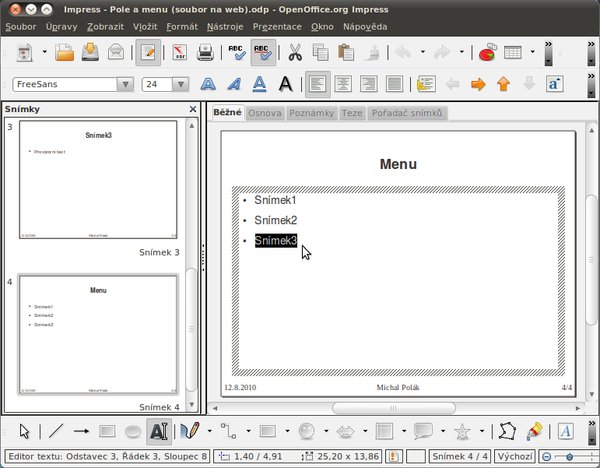
Task: Save the document using the Save icon
Action: tap(90, 52)
